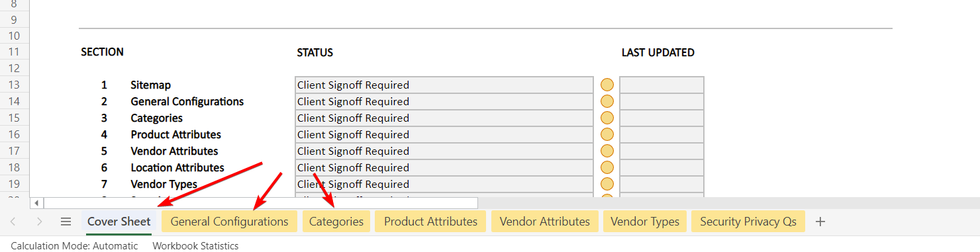This screenshot has width=980, height=252.
Task: Click the horizontal scrollbar track
Action: coord(260,203)
